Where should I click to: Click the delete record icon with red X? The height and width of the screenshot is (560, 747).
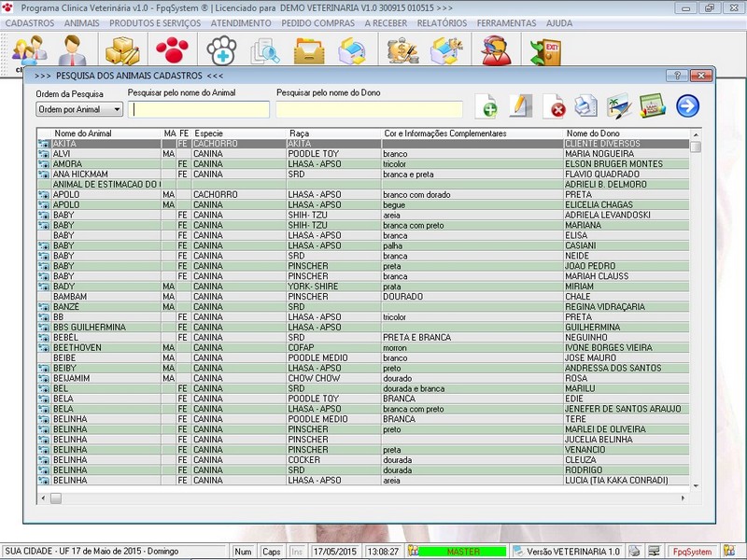point(554,106)
